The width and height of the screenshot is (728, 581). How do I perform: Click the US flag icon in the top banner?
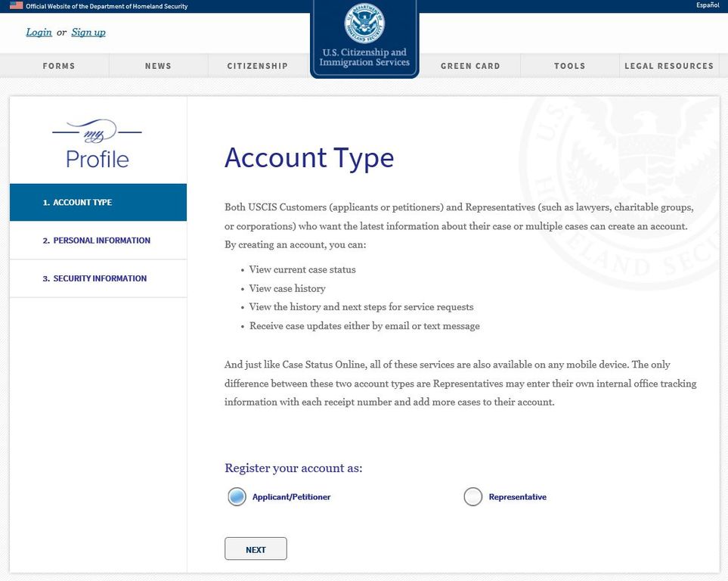pos(16,5)
